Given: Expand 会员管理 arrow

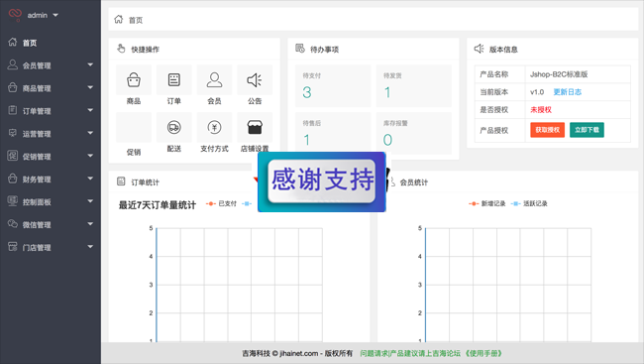Looking at the screenshot, I should [90, 65].
